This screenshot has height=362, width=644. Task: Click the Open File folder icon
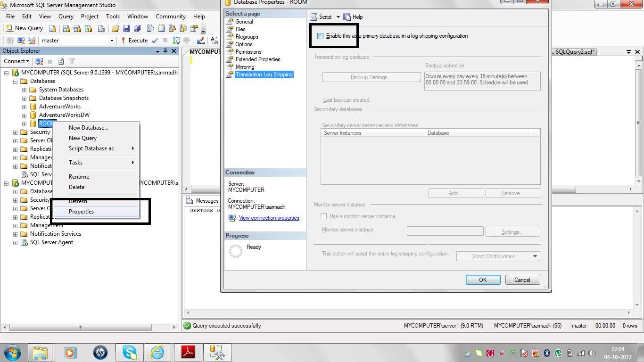115,28
